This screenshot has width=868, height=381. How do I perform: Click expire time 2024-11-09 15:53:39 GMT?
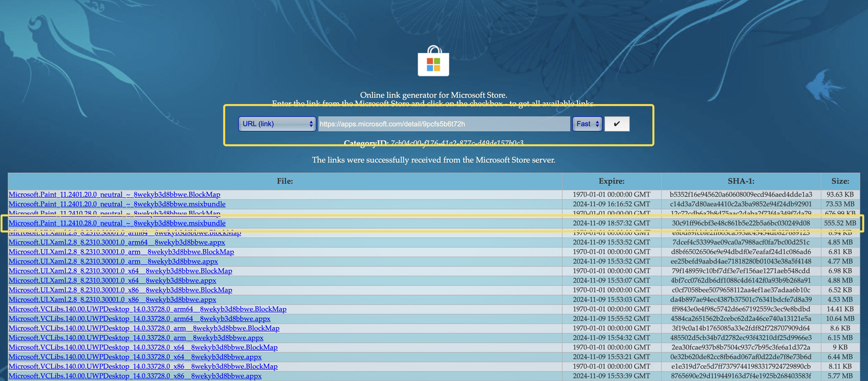pyautogui.click(x=612, y=376)
